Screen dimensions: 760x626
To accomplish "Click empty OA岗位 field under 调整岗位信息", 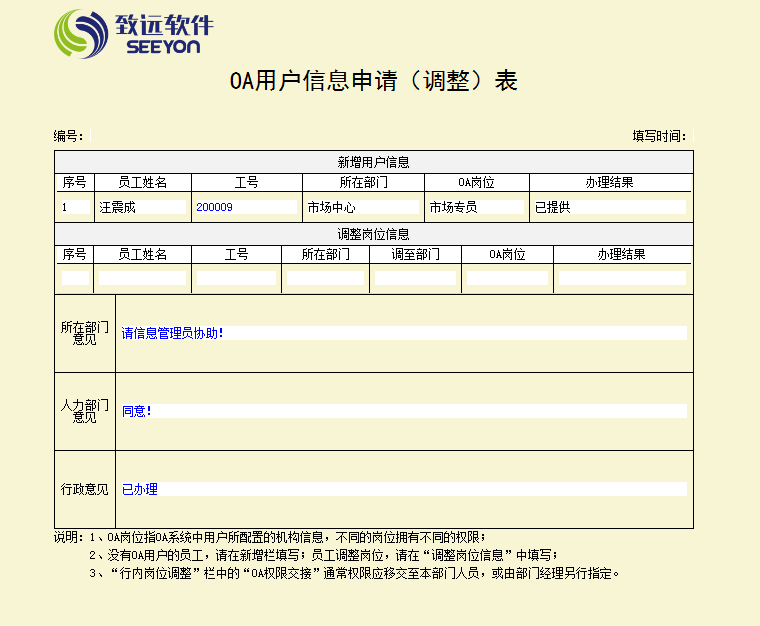I will coord(507,278).
